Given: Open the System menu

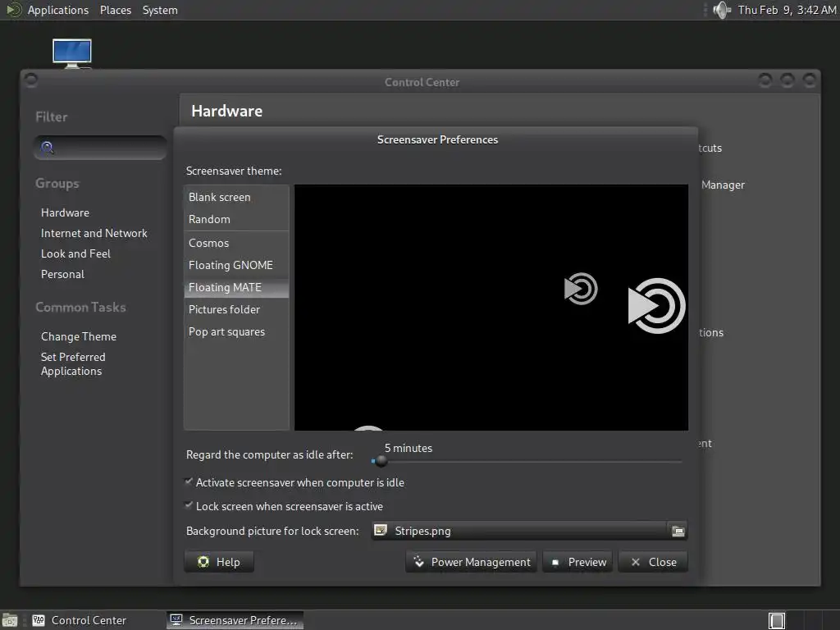Looking at the screenshot, I should coord(160,10).
